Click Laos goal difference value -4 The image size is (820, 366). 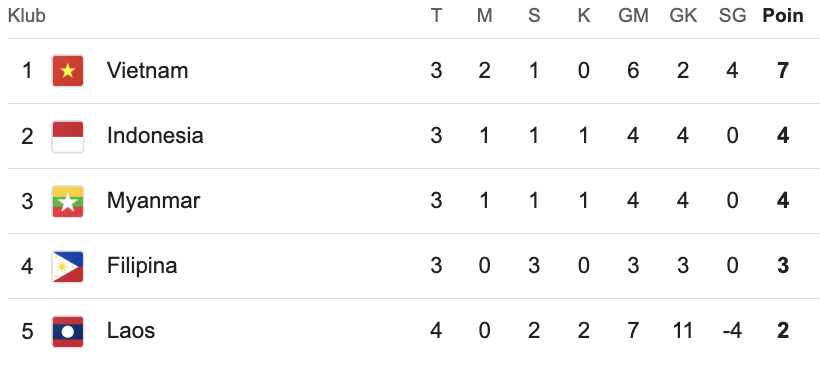(732, 331)
